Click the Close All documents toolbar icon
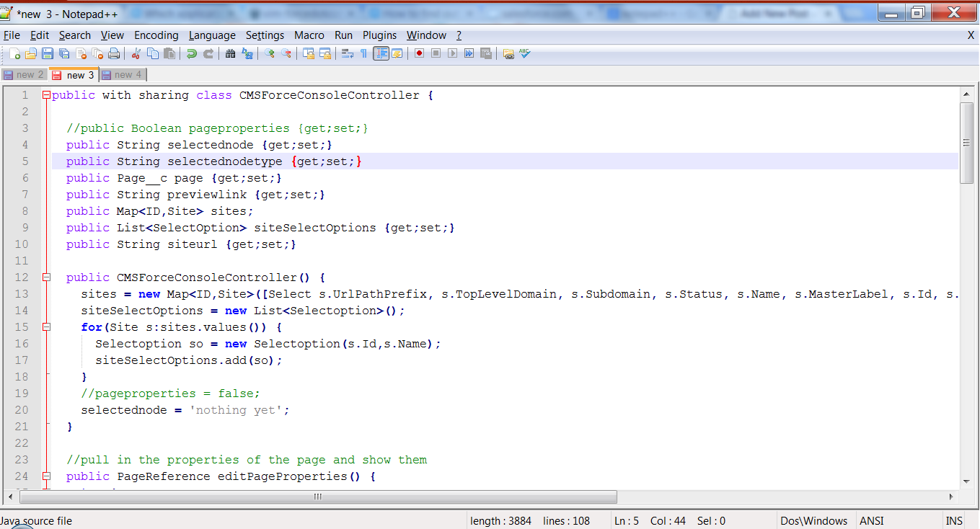 [97, 53]
